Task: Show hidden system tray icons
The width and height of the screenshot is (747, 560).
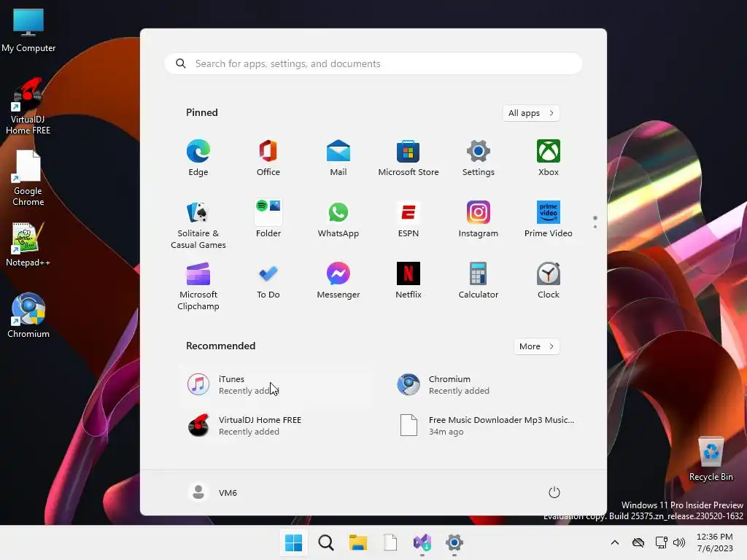Action: pos(615,542)
